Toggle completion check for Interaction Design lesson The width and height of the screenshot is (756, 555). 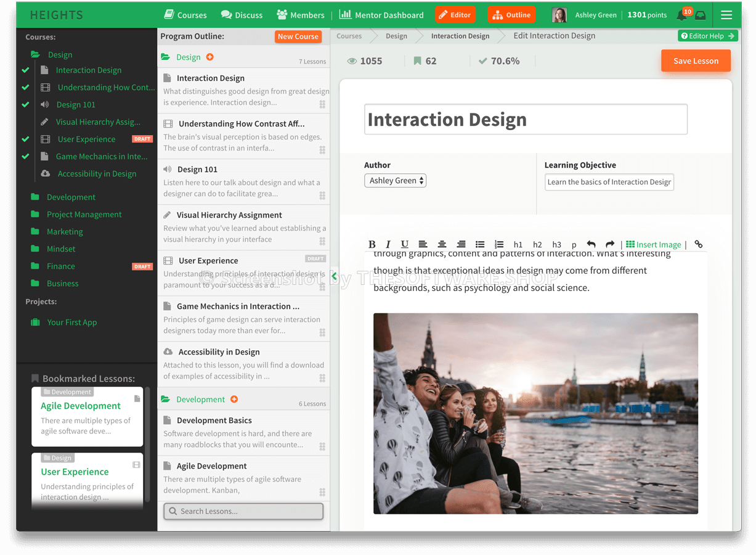tap(25, 70)
